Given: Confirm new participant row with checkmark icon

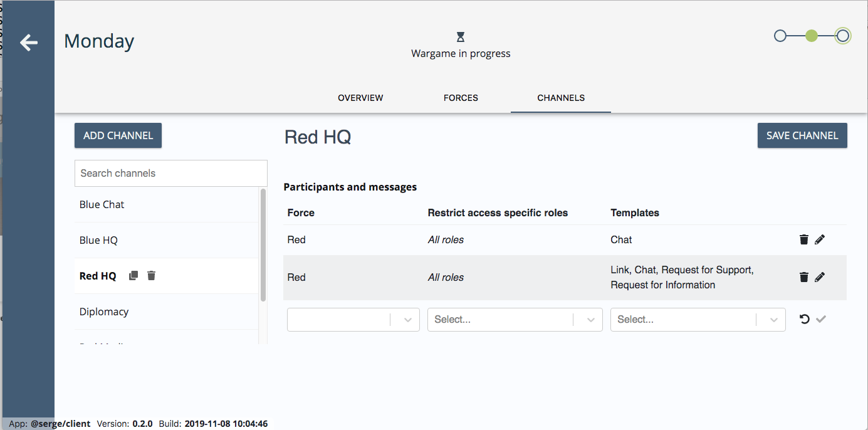Looking at the screenshot, I should click(821, 319).
